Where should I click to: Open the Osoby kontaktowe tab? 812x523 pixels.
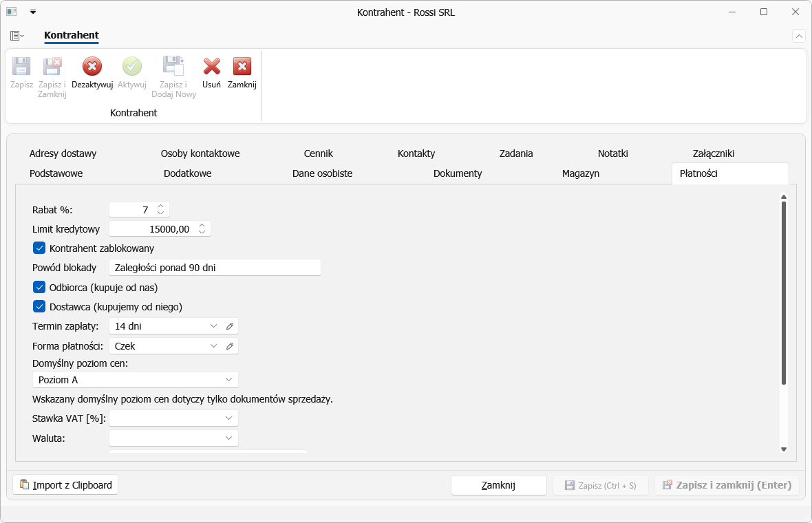click(x=200, y=153)
